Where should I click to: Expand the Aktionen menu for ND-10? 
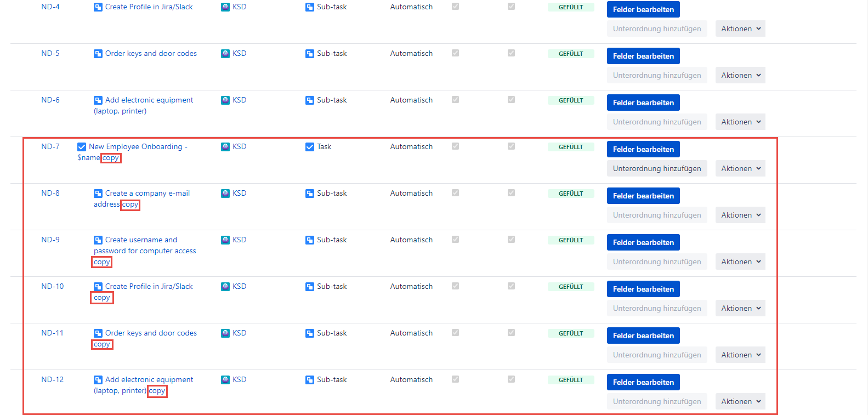[740, 308]
